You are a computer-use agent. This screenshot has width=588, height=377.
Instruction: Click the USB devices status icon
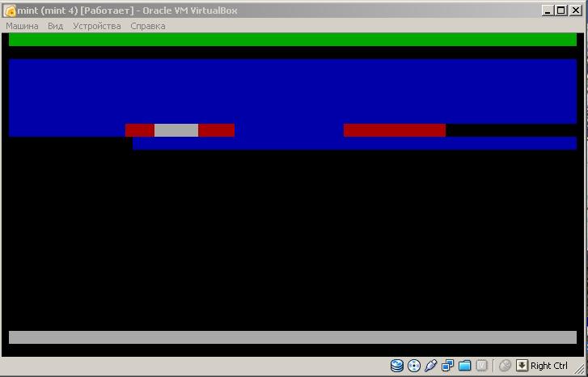pos(431,365)
